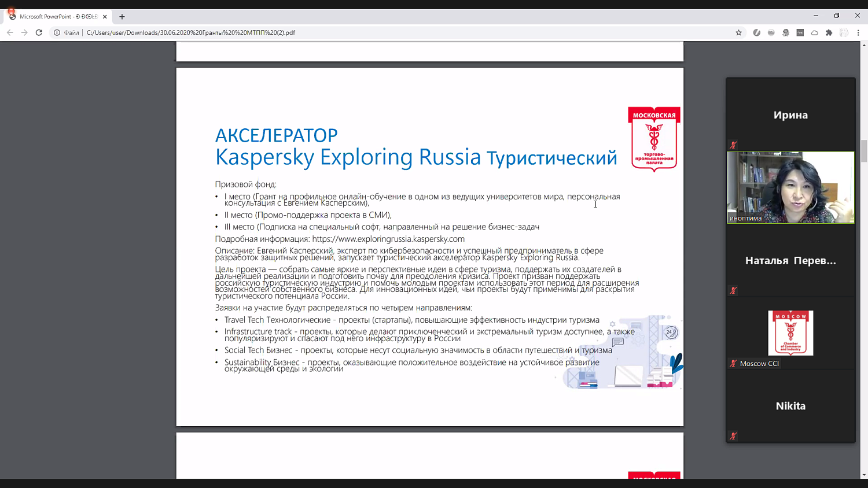Click the Moscow chamber logo on slide

click(x=654, y=139)
